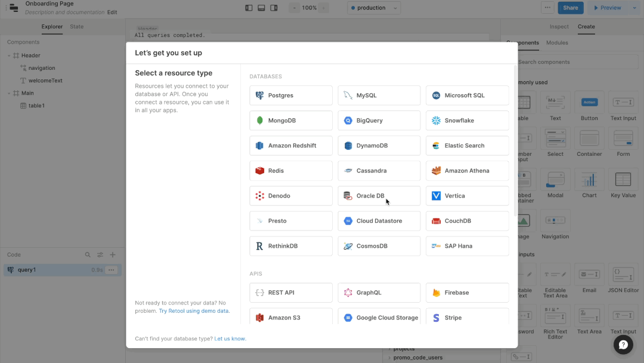
Task: Search queries in the Code panel
Action: [88, 255]
